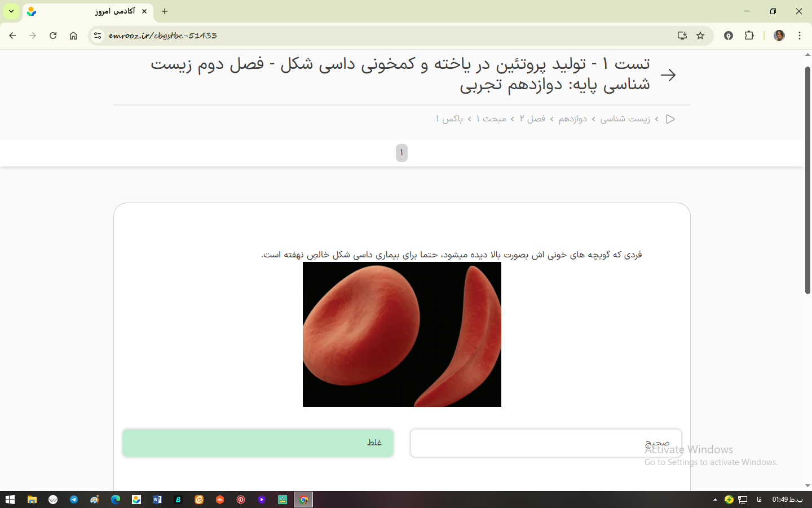The image size is (812, 508).
Task: Click the install app icon in address bar
Action: point(682,36)
